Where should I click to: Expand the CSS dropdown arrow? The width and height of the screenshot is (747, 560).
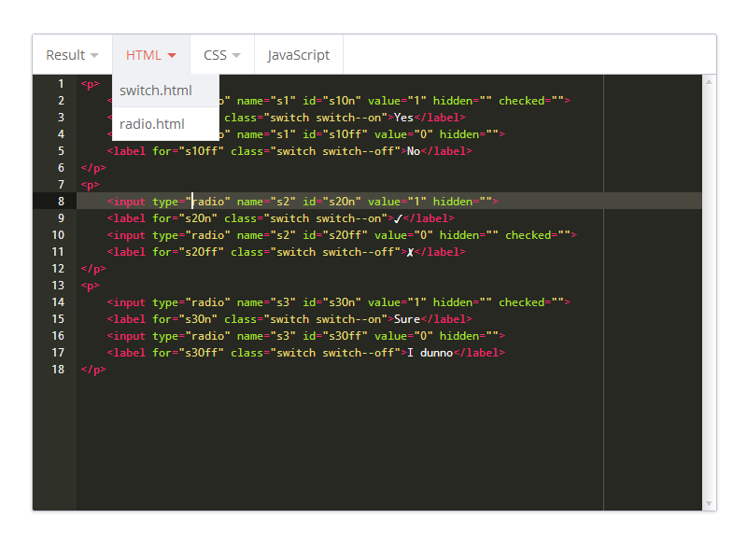tap(236, 56)
